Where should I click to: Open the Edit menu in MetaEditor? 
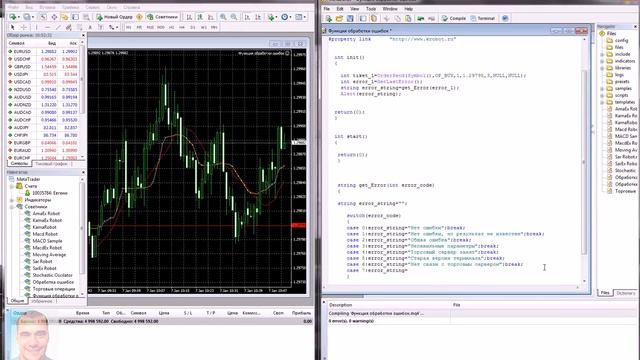340,9
